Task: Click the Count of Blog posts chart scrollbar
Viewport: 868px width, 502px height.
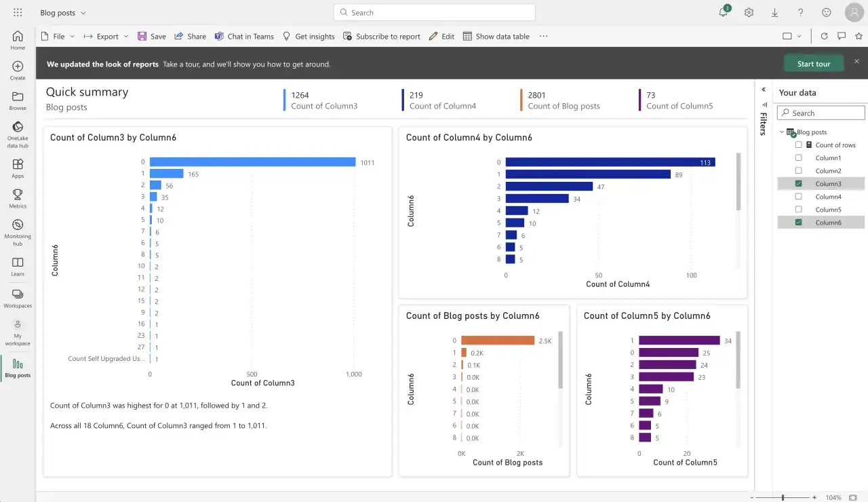Action: tap(560, 360)
